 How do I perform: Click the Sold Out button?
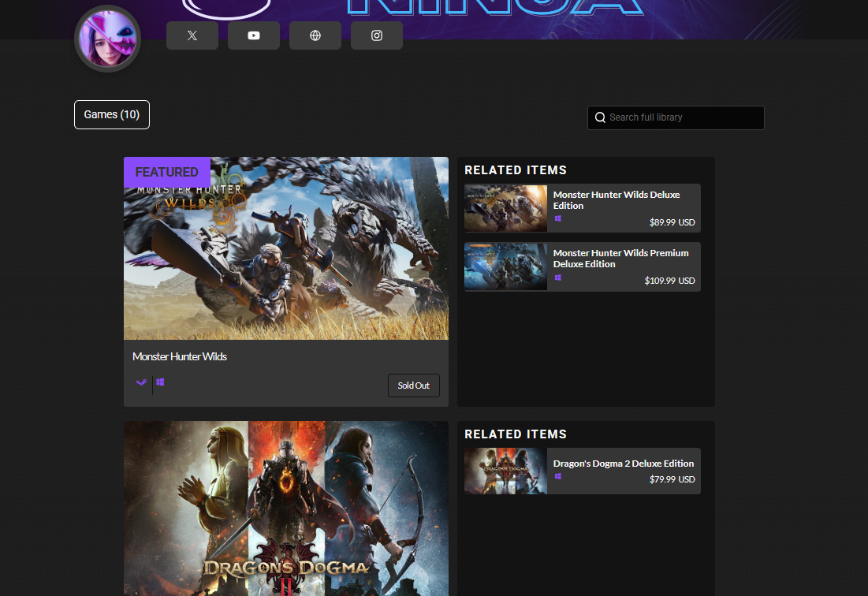click(x=414, y=386)
